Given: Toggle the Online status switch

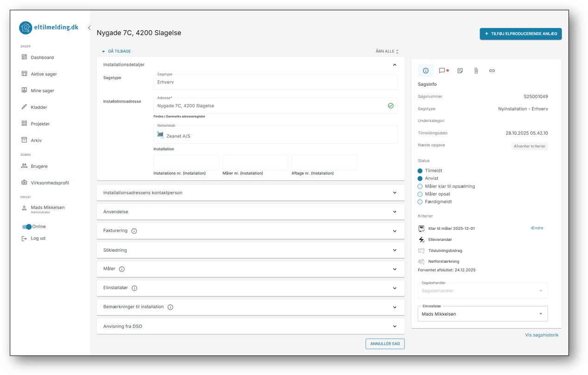Looking at the screenshot, I should [27, 227].
